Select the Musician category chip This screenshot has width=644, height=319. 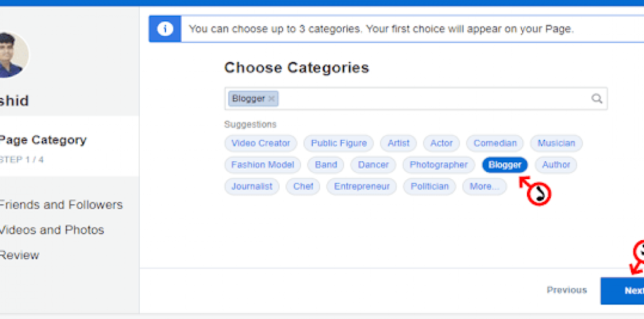click(556, 143)
